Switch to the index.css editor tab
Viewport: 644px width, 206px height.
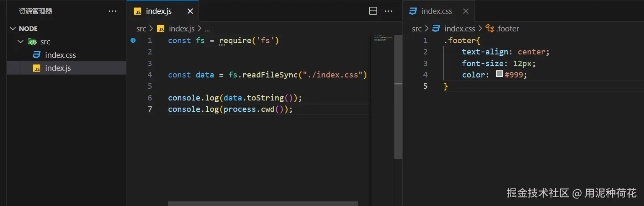coord(437,11)
